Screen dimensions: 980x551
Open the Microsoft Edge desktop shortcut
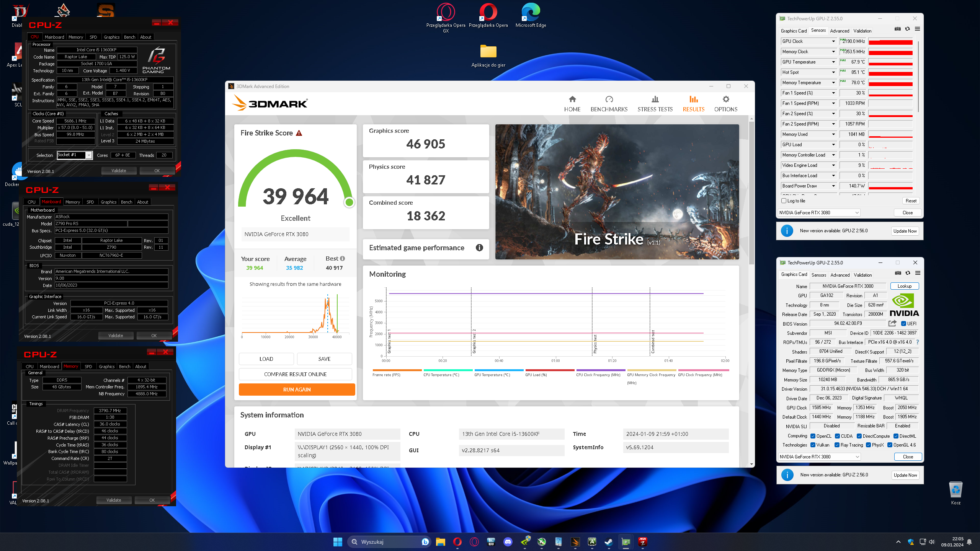coord(531,15)
